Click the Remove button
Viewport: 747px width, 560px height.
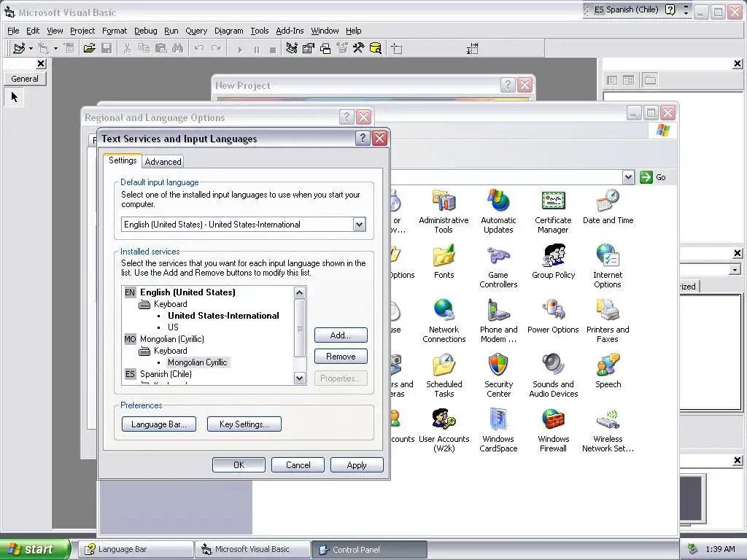click(x=341, y=357)
